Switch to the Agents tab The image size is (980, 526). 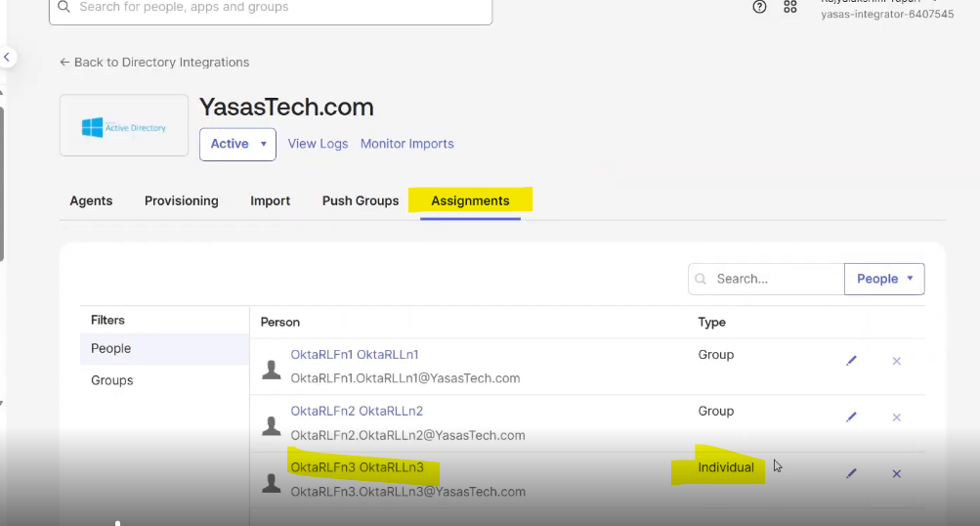coord(91,200)
